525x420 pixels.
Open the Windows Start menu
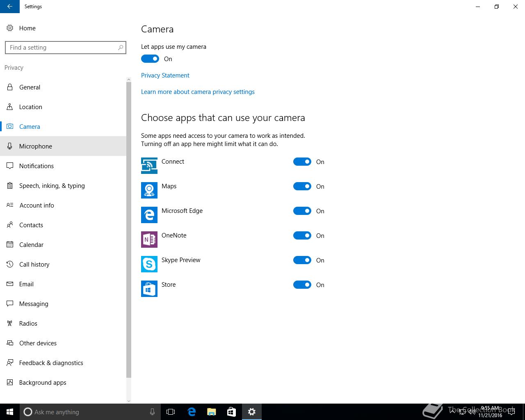click(10, 412)
